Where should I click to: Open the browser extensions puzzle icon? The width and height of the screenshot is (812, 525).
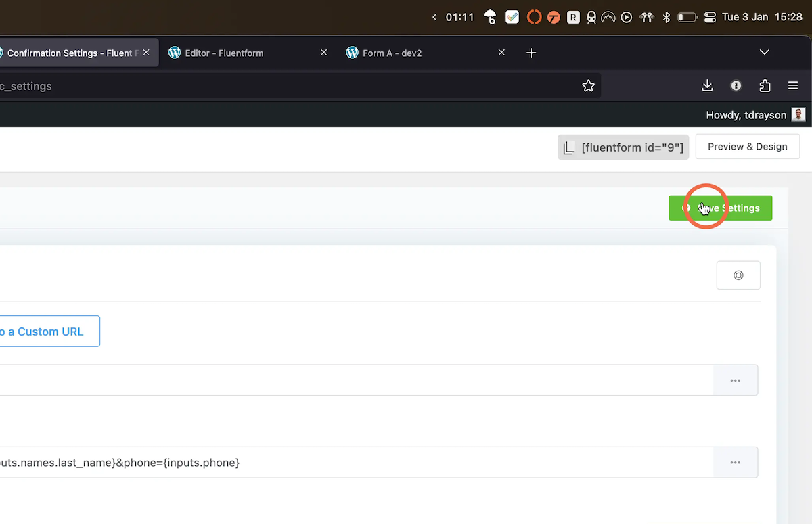coord(765,86)
